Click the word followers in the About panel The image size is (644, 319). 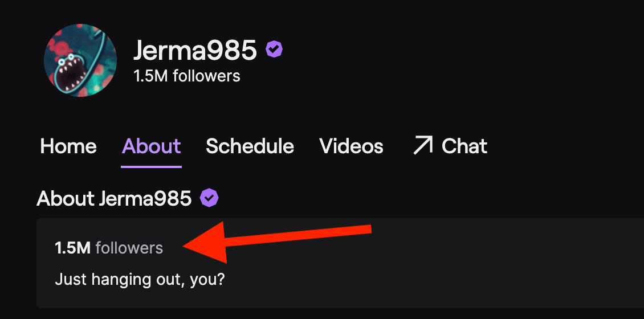click(x=129, y=248)
